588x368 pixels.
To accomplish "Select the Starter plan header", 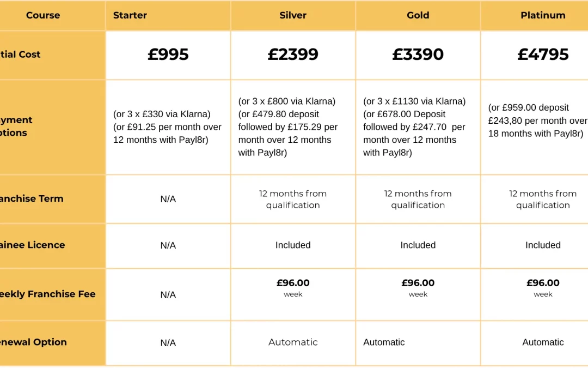I will pos(130,15).
